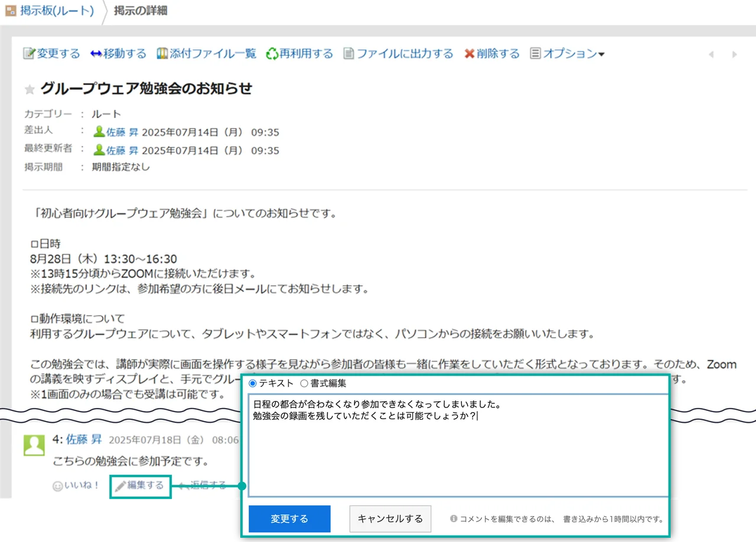Click the ファイルに出力する document icon
This screenshot has width=756, height=542.
[349, 54]
